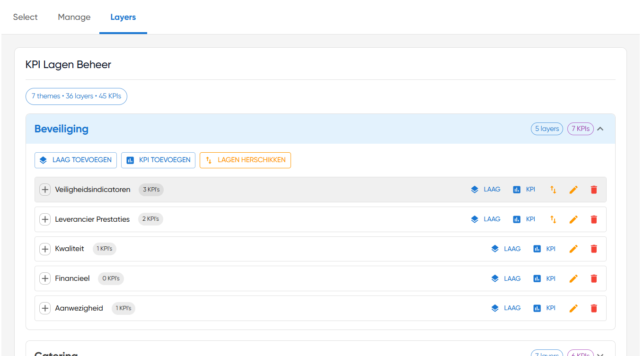The width and height of the screenshot is (644, 356).
Task: Expand the Financieel layer using plus icon
Action: (45, 278)
